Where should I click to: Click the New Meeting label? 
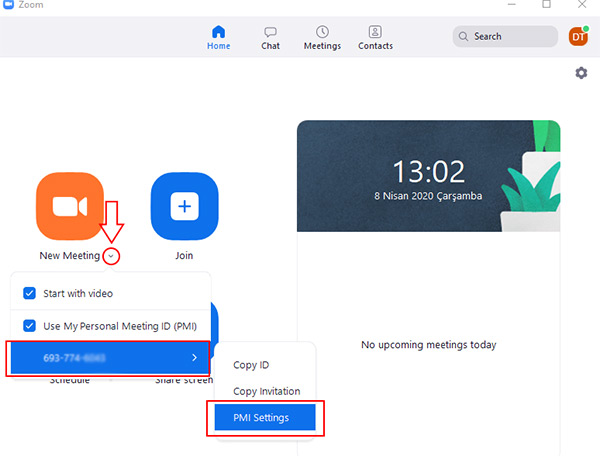pyautogui.click(x=70, y=256)
